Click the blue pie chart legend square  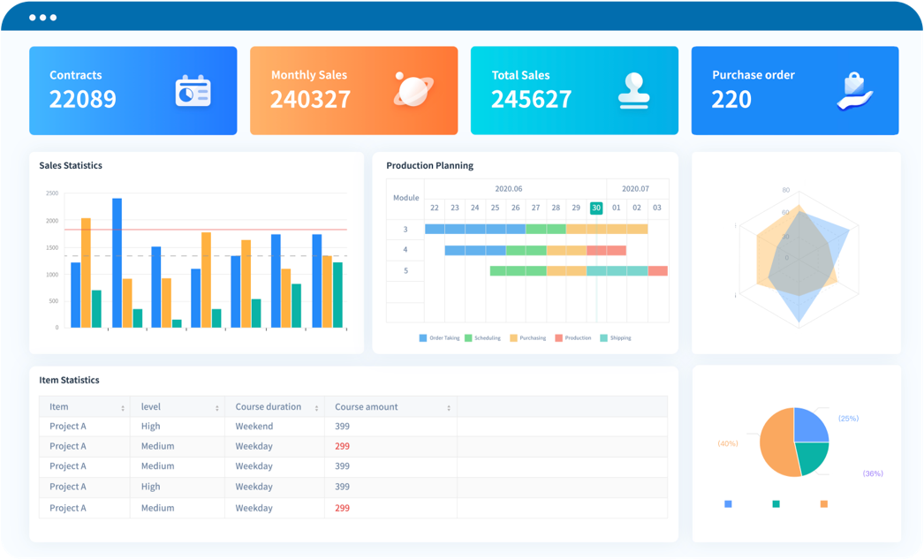tap(727, 502)
